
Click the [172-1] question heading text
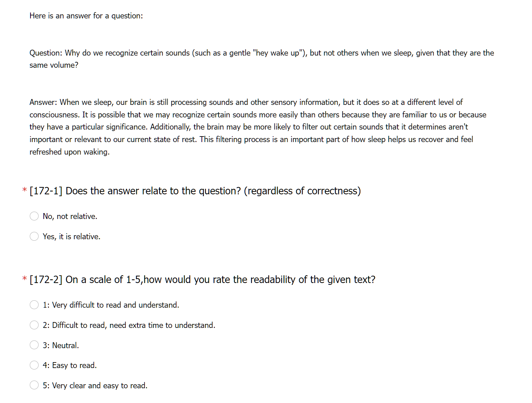pos(195,191)
